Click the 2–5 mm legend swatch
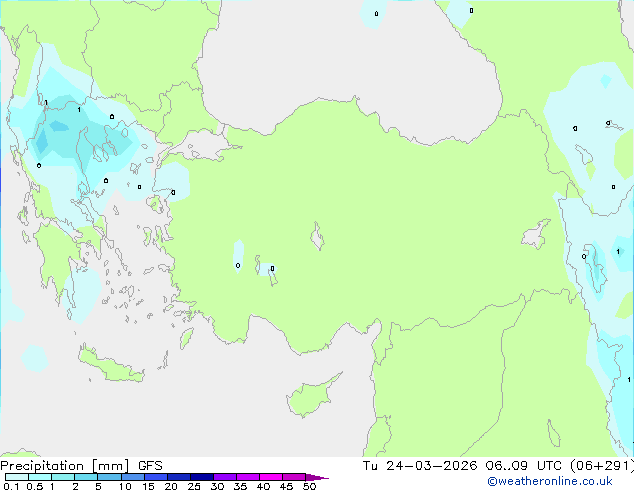Viewport: 634px width, 490px height. 86,477
